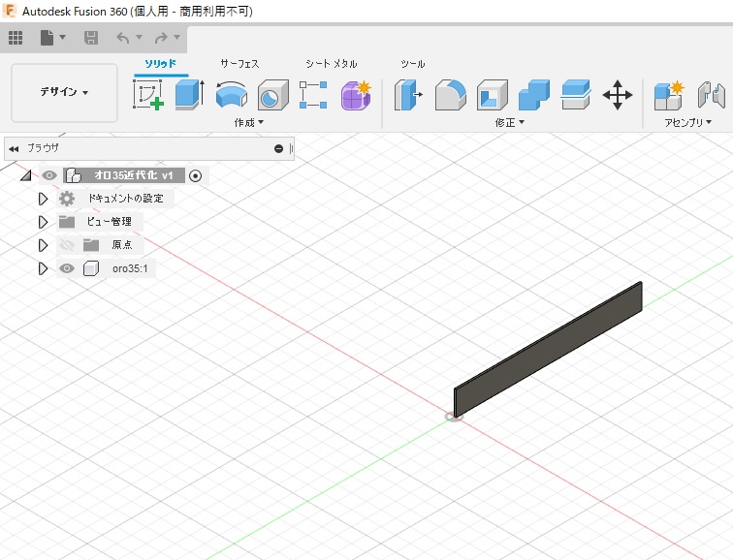Select the ドキュメントの設定 label
The image size is (733, 560).
pyautogui.click(x=126, y=199)
